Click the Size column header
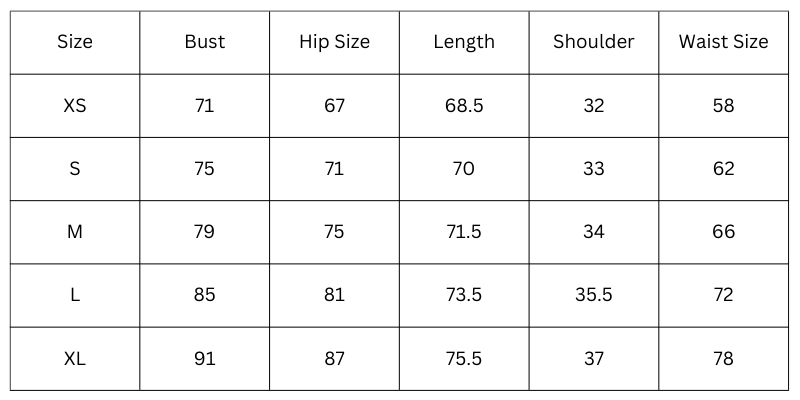Image resolution: width=800 pixels, height=400 pixels. pyautogui.click(x=75, y=42)
